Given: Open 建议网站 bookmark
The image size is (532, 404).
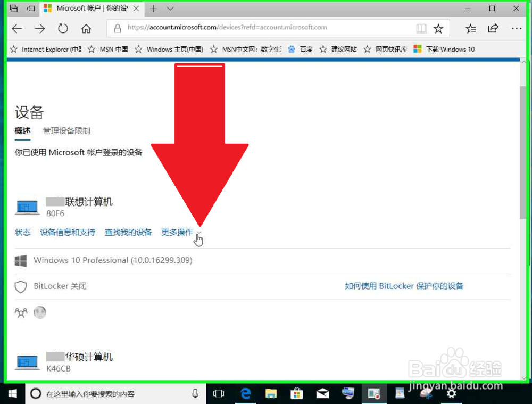Looking at the screenshot, I should pos(338,50).
